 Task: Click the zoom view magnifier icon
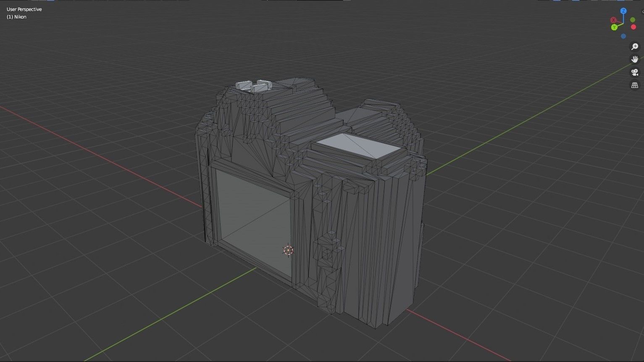(x=635, y=47)
